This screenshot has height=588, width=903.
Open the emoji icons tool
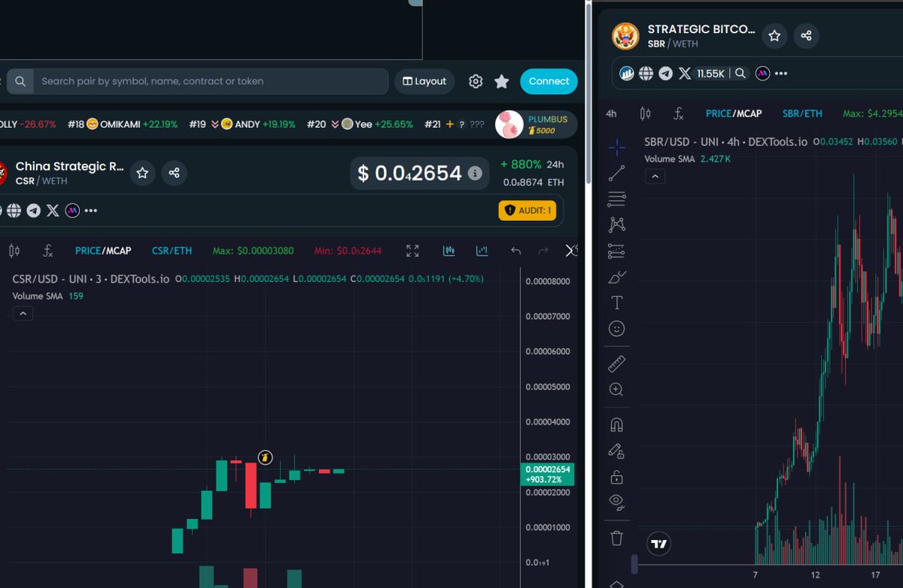pos(616,329)
